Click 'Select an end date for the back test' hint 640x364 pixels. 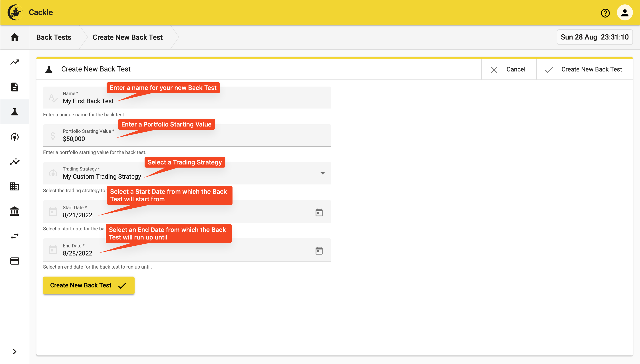coord(97,267)
